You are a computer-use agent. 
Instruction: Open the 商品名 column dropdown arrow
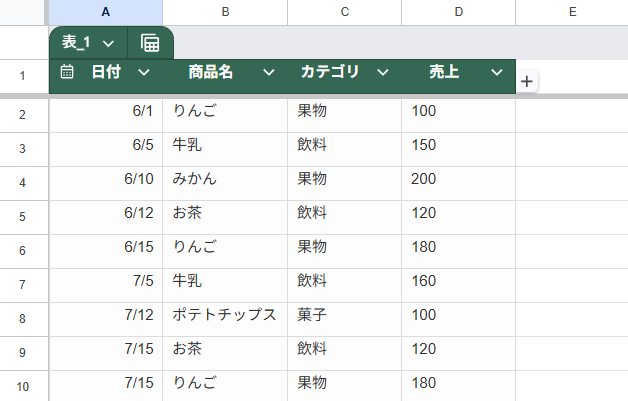coord(269,73)
